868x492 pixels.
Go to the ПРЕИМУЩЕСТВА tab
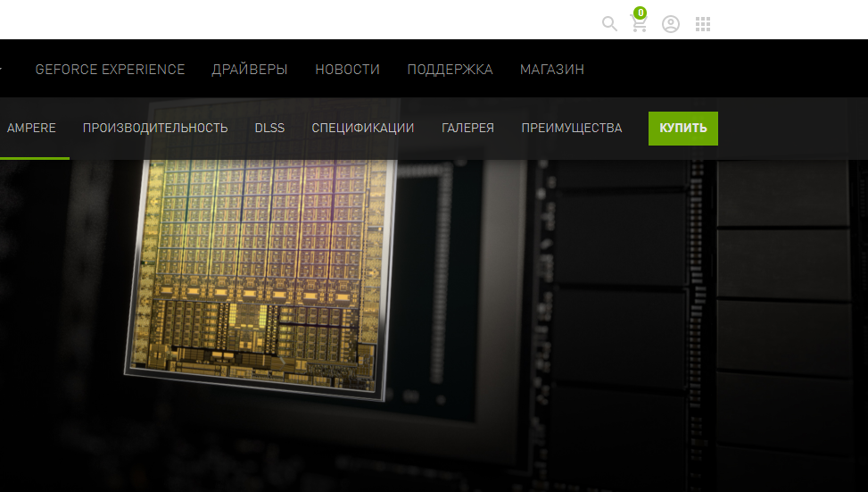(x=572, y=128)
